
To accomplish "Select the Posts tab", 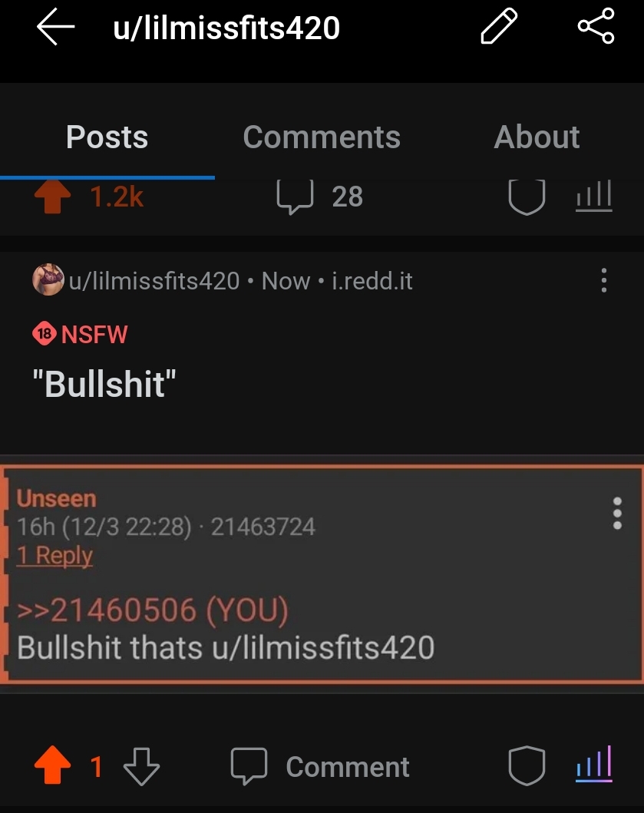I will tap(107, 137).
